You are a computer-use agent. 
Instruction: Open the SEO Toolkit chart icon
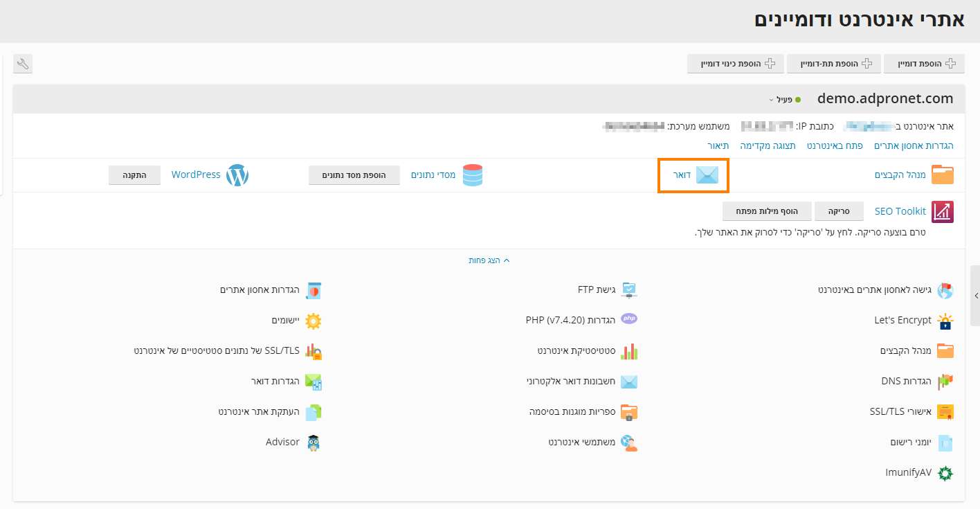[x=943, y=212]
